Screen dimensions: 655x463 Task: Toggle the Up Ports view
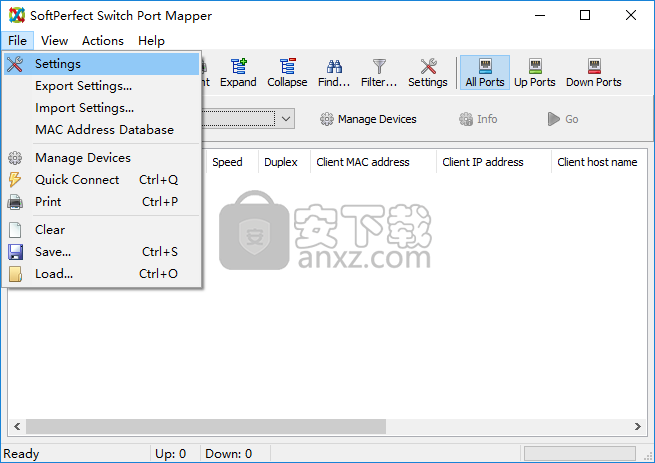click(x=535, y=73)
